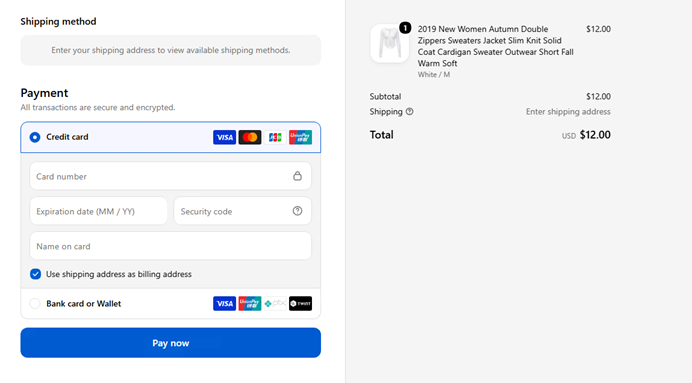Focus the Security code field

(x=242, y=211)
